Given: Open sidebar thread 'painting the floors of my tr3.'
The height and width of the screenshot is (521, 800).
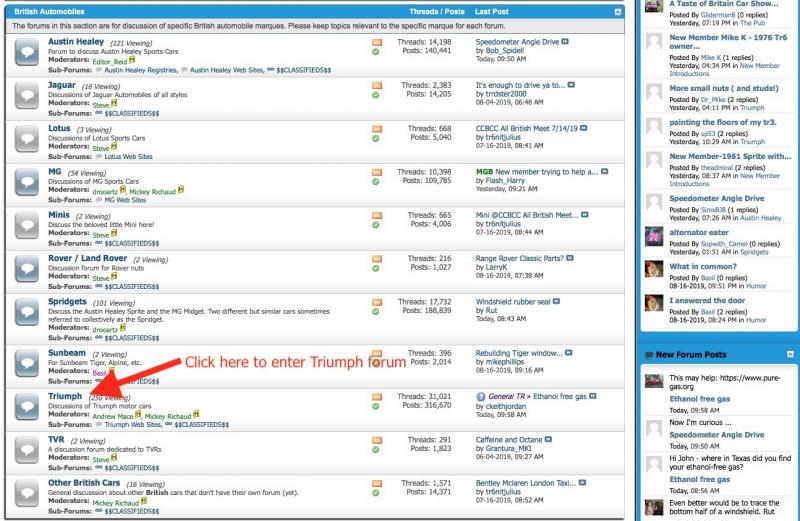Looking at the screenshot, I should [722, 122].
